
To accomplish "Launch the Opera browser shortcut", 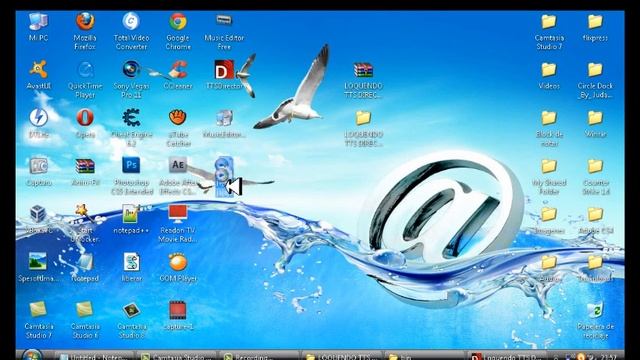I will point(85,118).
